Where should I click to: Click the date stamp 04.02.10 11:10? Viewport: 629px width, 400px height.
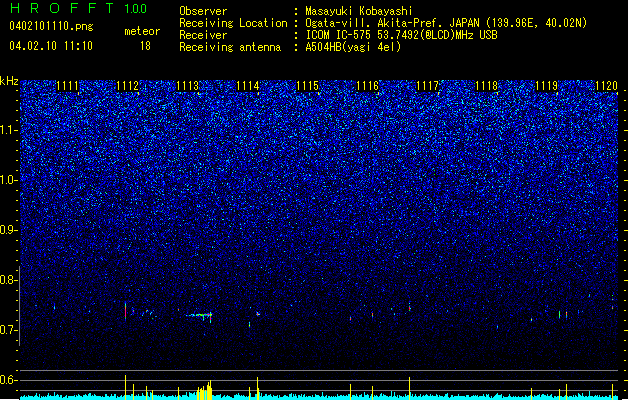(51, 46)
